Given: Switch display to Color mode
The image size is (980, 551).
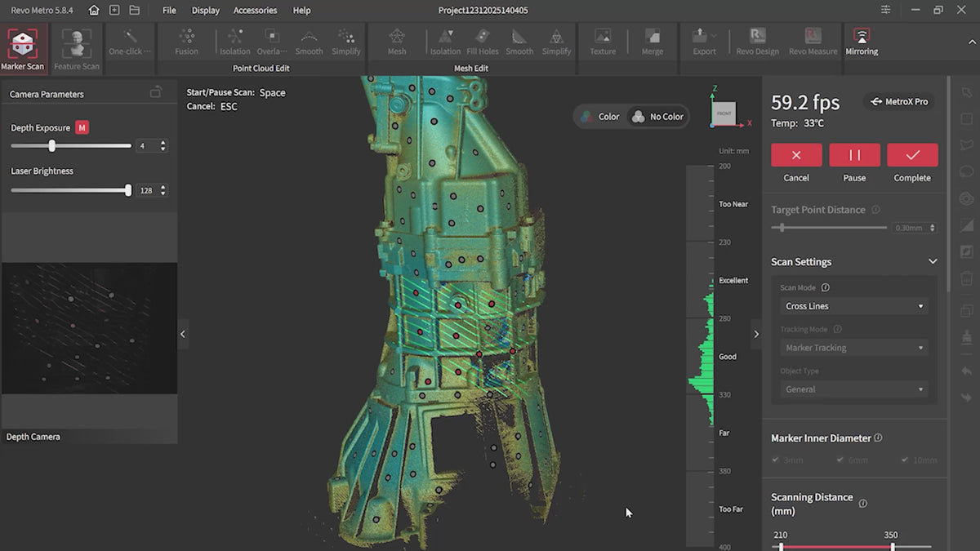Looking at the screenshot, I should tap(600, 117).
